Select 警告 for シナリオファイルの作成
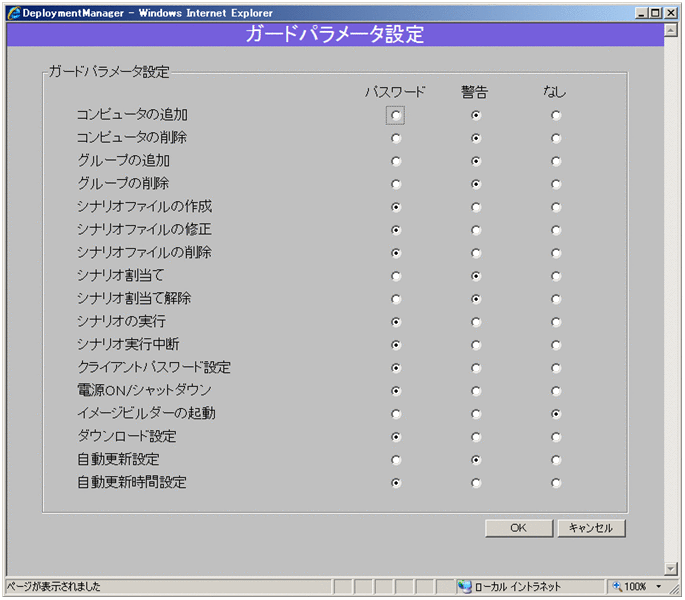The height and width of the screenshot is (600, 685). 476,207
